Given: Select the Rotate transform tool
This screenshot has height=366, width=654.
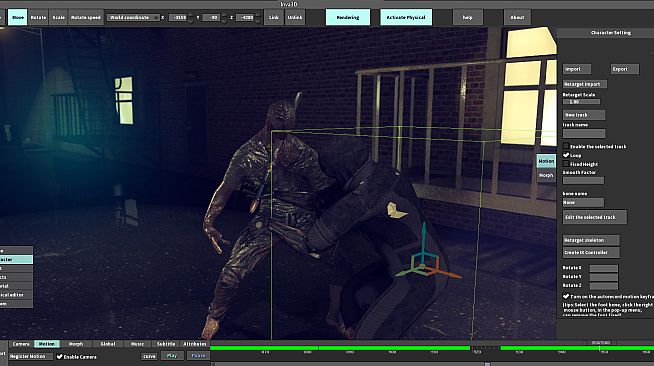Looking at the screenshot, I should point(38,18).
